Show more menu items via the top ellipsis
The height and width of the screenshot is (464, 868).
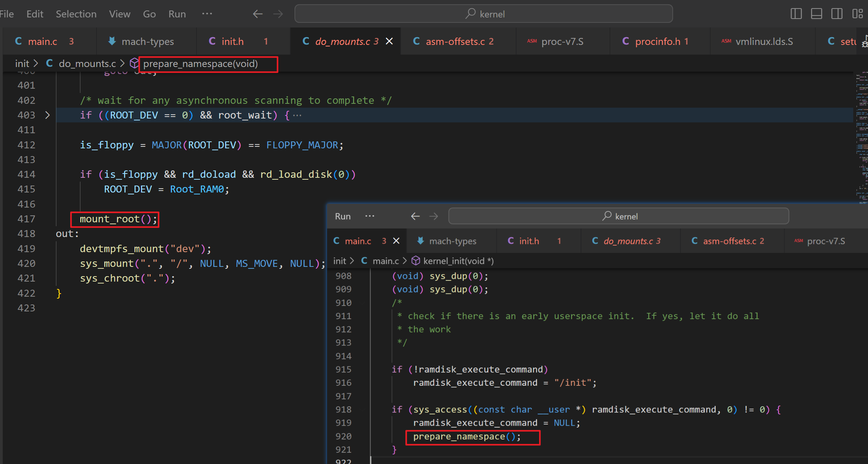pyautogui.click(x=207, y=14)
